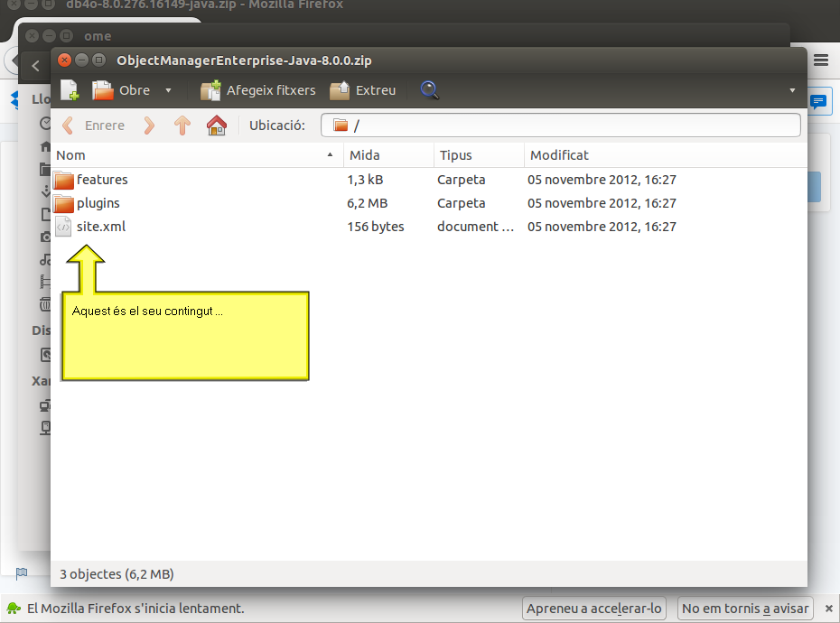Click the document type cell of site.xml

pyautogui.click(x=475, y=227)
